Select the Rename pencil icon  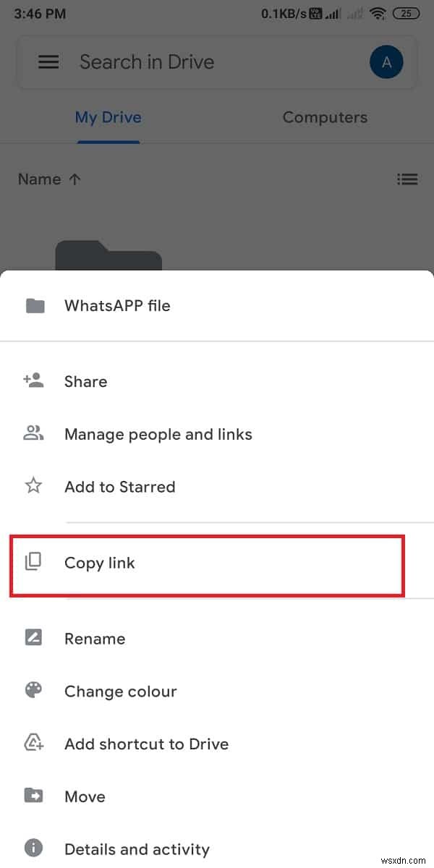coord(33,638)
